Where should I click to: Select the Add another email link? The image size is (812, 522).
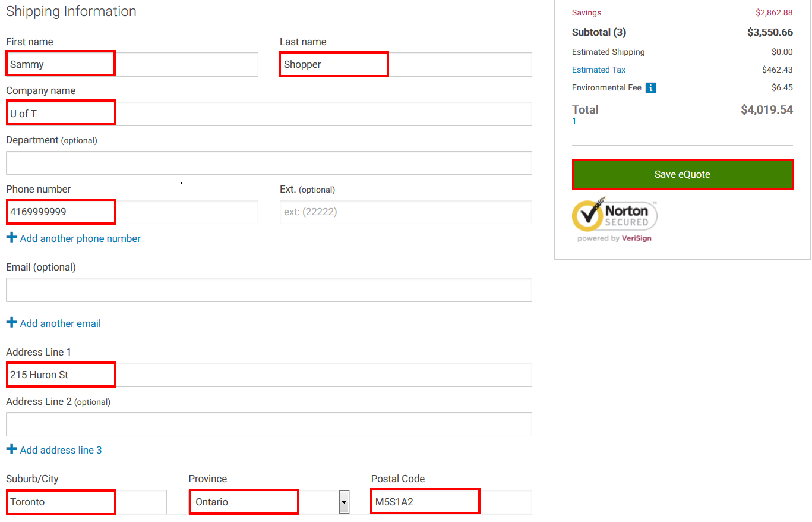tap(60, 323)
